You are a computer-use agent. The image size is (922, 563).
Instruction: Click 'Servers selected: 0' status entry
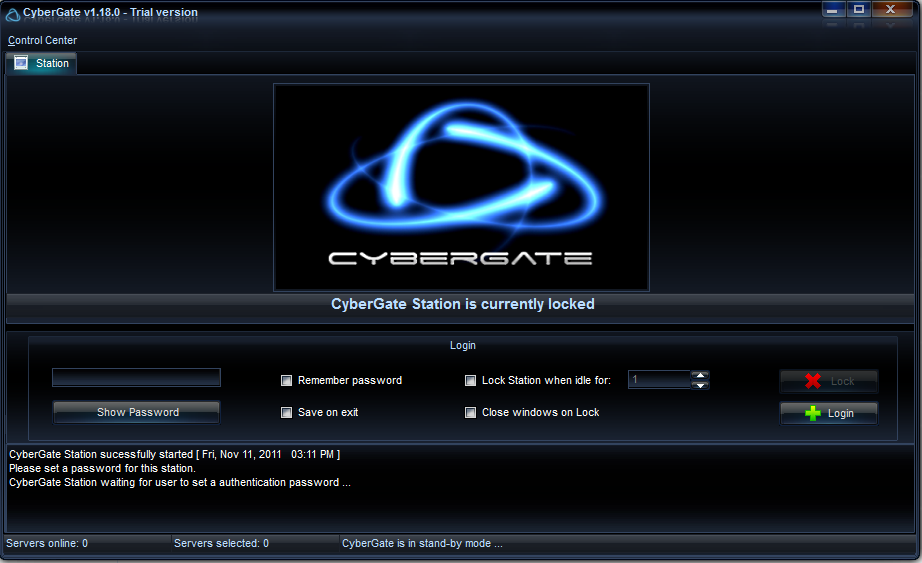tap(221, 543)
